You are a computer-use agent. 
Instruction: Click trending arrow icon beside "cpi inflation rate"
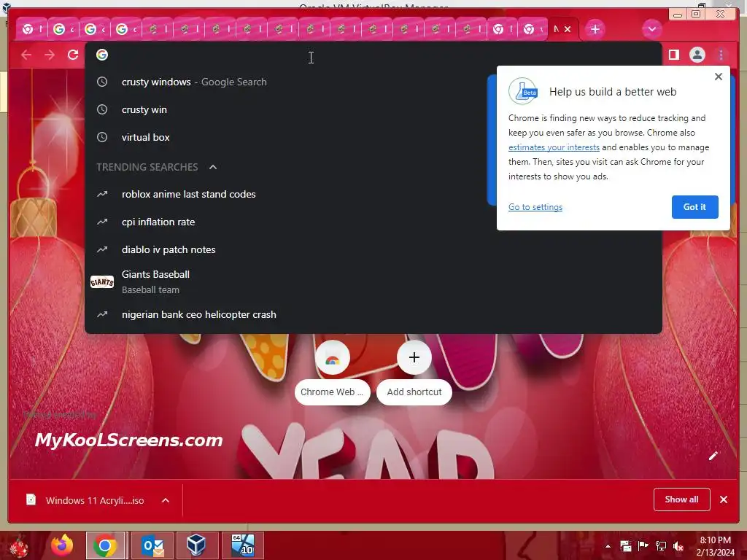pos(102,222)
